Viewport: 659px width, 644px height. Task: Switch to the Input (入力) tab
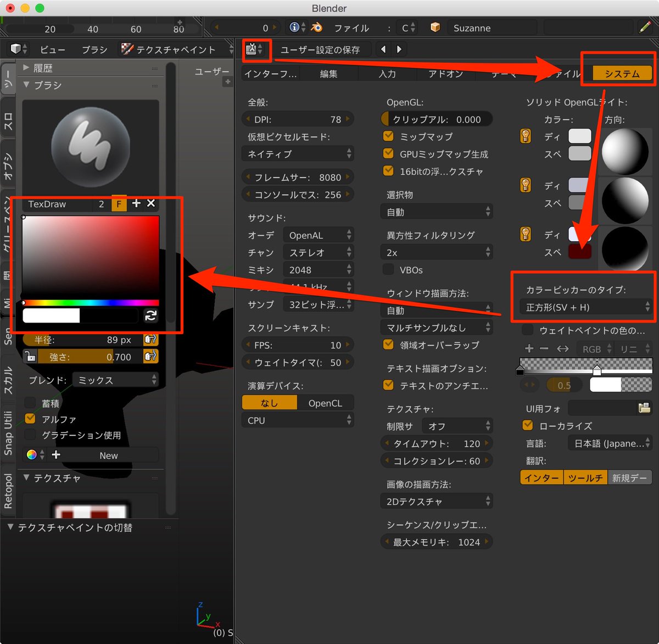[x=387, y=74]
